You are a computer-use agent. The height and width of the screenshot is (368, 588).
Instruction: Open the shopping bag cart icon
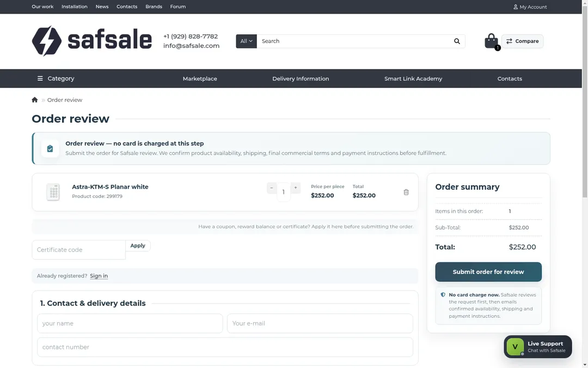click(491, 41)
